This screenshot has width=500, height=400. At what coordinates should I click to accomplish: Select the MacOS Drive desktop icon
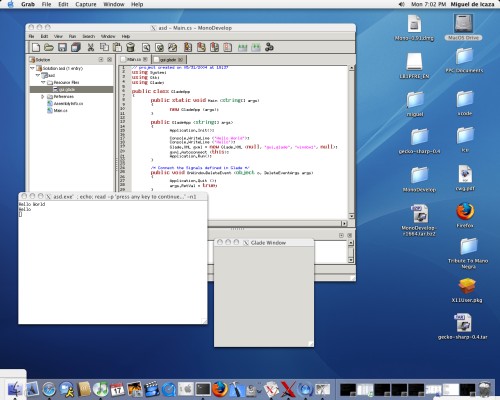[463, 27]
